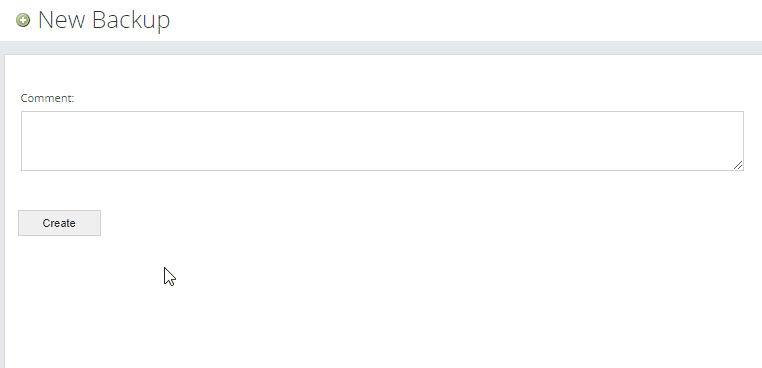Submit the backup form with Create
Viewport: 762px width, 368px height.
pos(59,223)
